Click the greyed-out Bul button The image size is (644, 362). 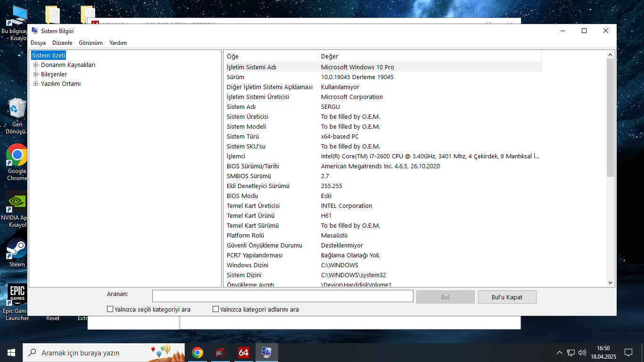[x=445, y=297]
